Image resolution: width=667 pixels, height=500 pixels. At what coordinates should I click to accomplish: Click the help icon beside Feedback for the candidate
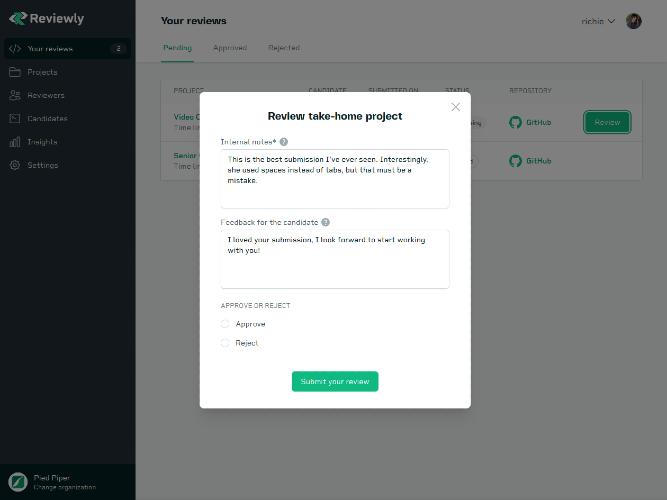325,222
